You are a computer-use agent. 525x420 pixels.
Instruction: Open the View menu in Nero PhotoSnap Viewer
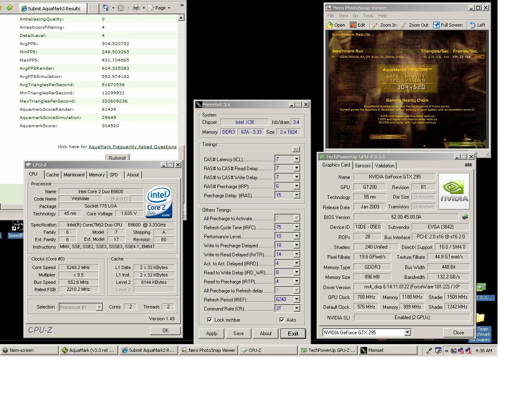(x=343, y=16)
